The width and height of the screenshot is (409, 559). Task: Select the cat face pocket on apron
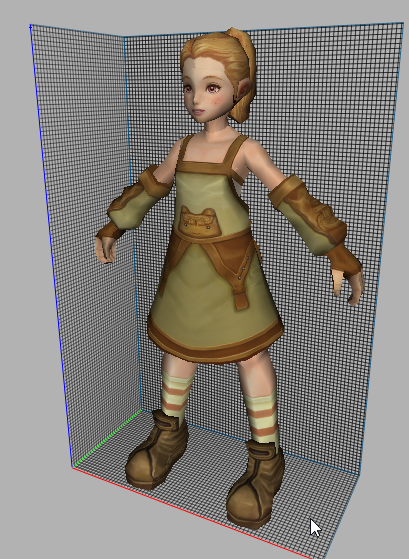pyautogui.click(x=197, y=222)
